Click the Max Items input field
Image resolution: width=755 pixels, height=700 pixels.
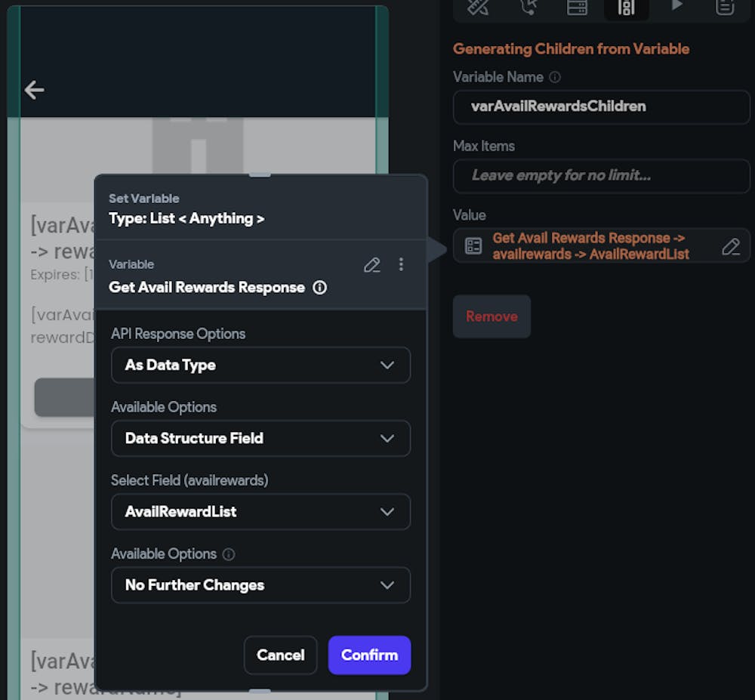point(601,175)
